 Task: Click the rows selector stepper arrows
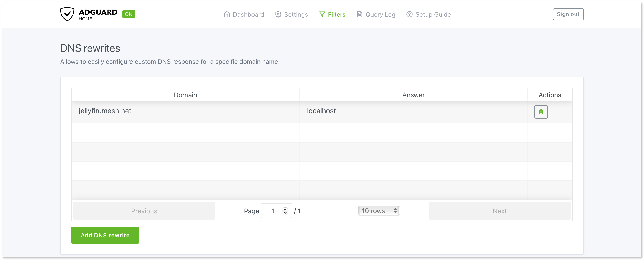(395, 211)
